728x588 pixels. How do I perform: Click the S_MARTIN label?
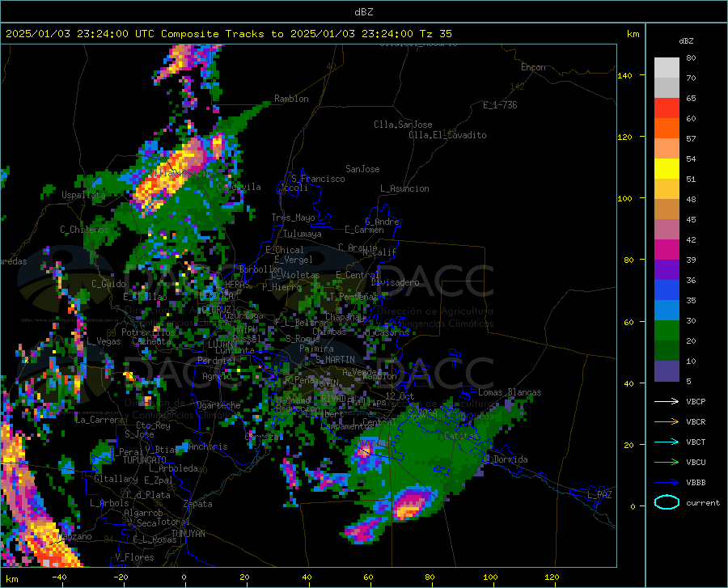tap(335, 360)
